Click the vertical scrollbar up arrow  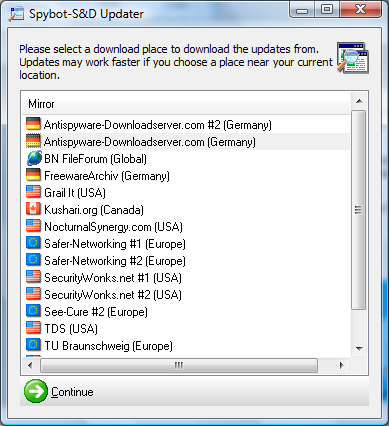click(359, 101)
